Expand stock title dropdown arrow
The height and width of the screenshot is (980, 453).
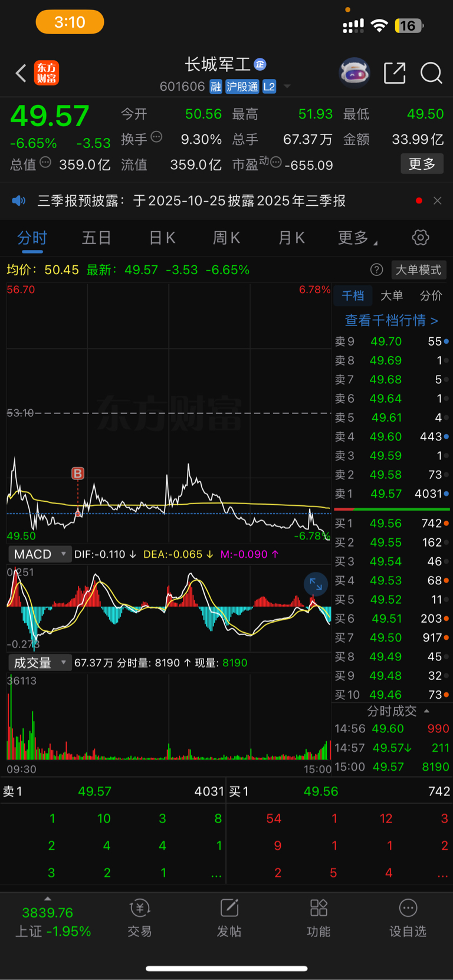tap(287, 87)
